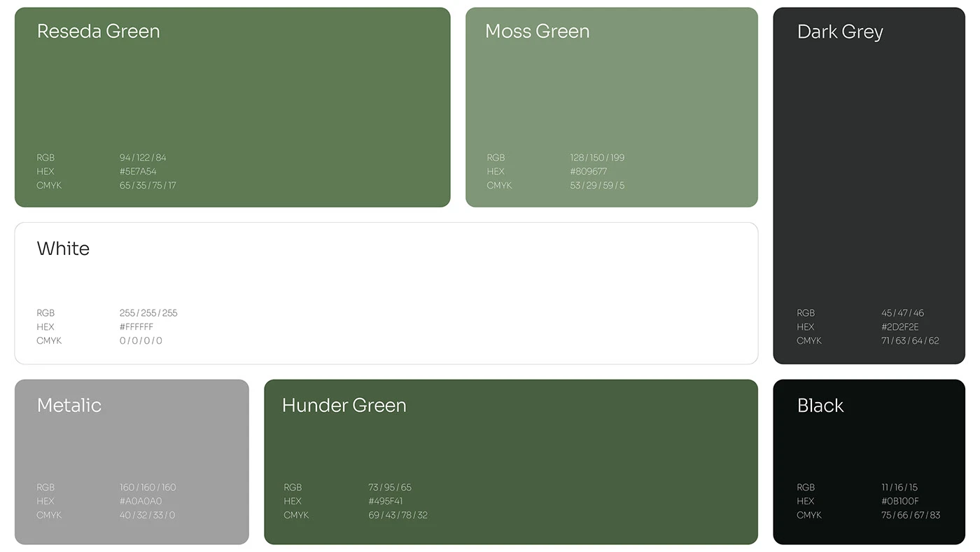Select the hex code #2D2F2E

pyautogui.click(x=899, y=327)
